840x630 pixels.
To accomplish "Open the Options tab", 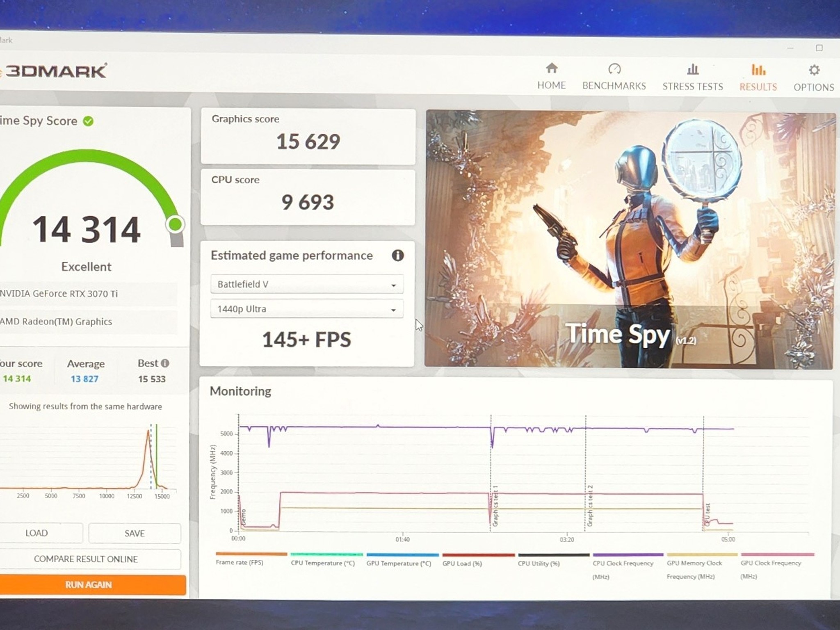I will [814, 78].
